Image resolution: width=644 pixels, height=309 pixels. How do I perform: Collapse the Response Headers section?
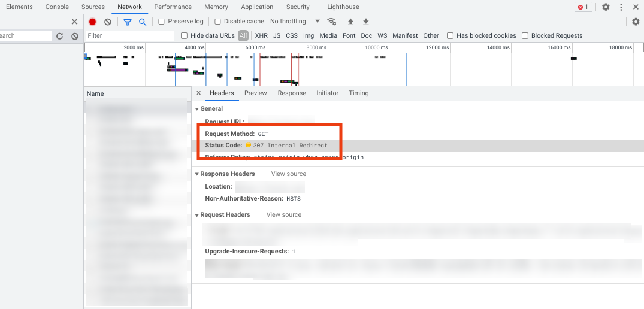(x=197, y=174)
